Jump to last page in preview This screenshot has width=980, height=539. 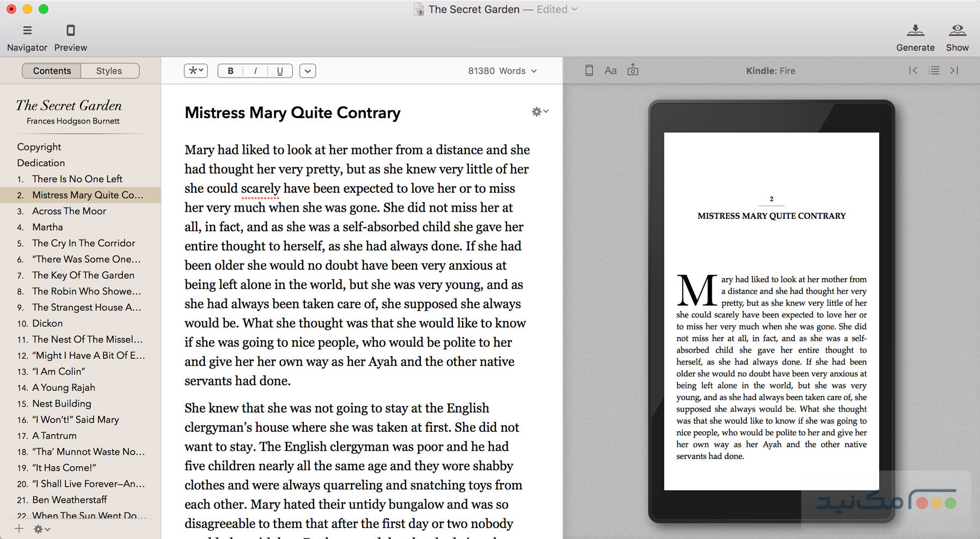(954, 71)
